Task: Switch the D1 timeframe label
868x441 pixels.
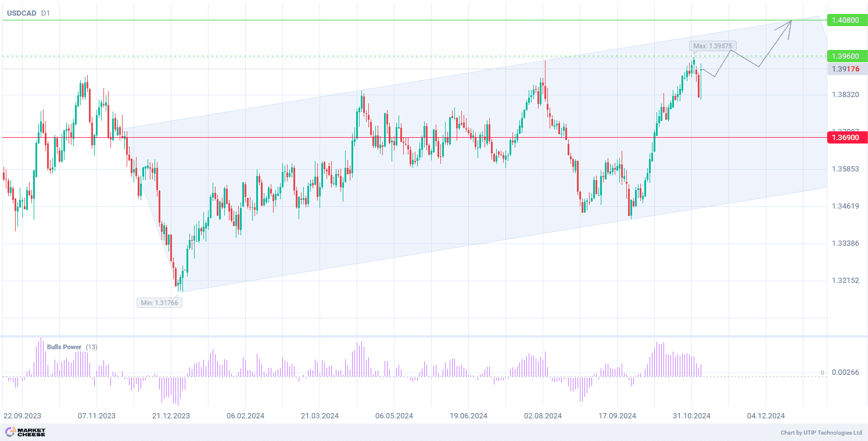Action: tap(45, 13)
